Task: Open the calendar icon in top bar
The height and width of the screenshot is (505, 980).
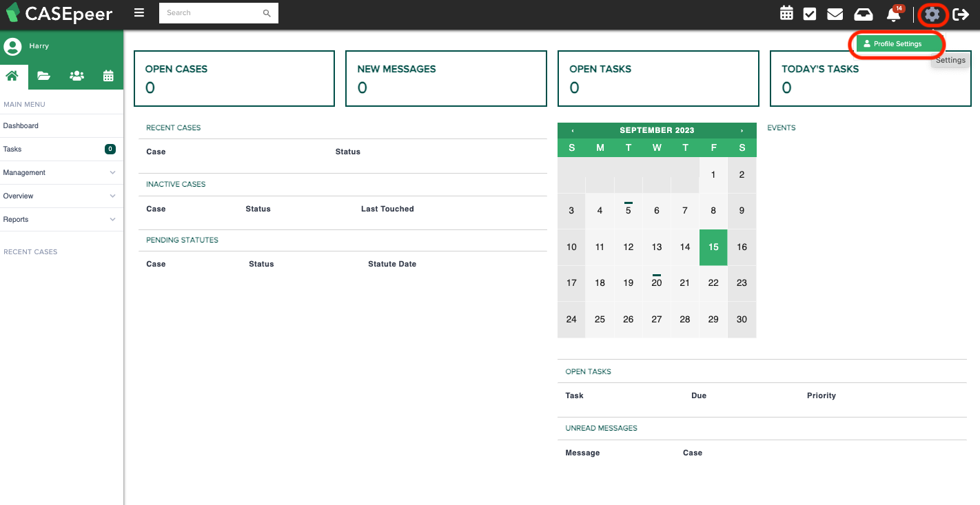Action: pos(786,13)
